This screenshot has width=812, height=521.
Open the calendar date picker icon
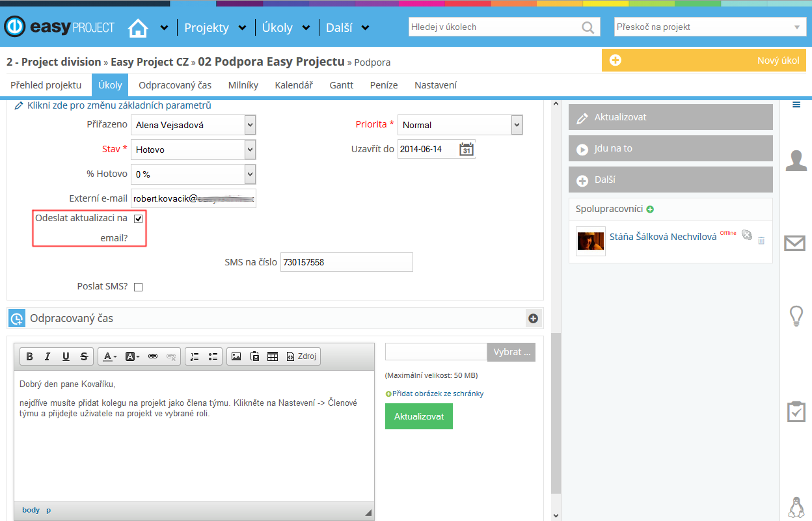[466, 149]
